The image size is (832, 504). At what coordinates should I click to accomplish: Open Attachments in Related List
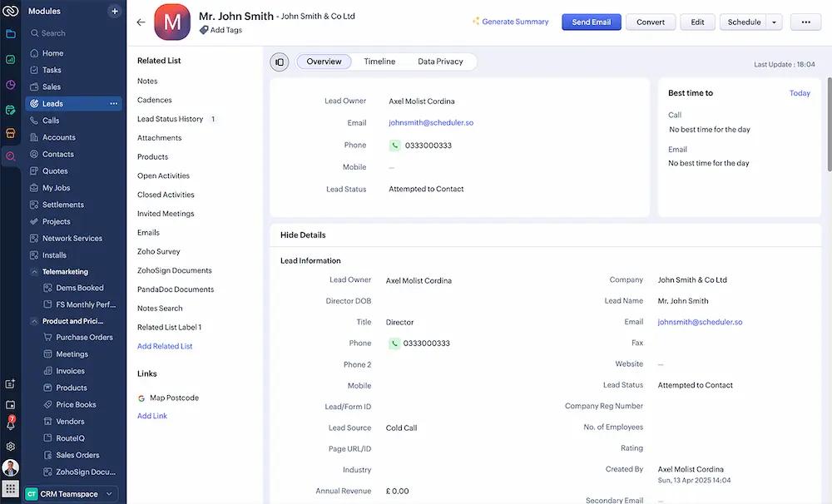pyautogui.click(x=159, y=138)
